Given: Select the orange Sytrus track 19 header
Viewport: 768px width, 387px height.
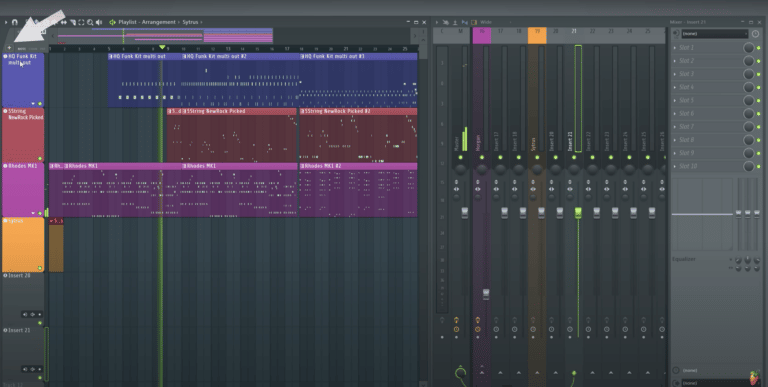Looking at the screenshot, I should tap(537, 36).
